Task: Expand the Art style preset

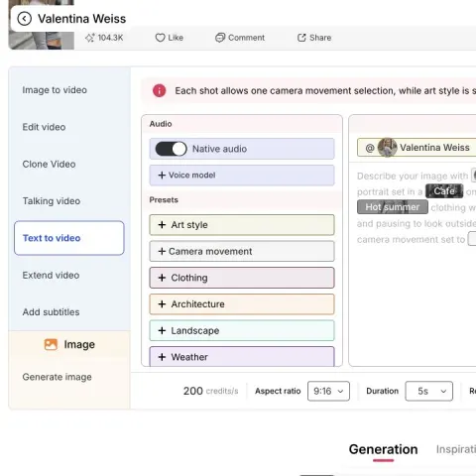Action: coord(242,225)
